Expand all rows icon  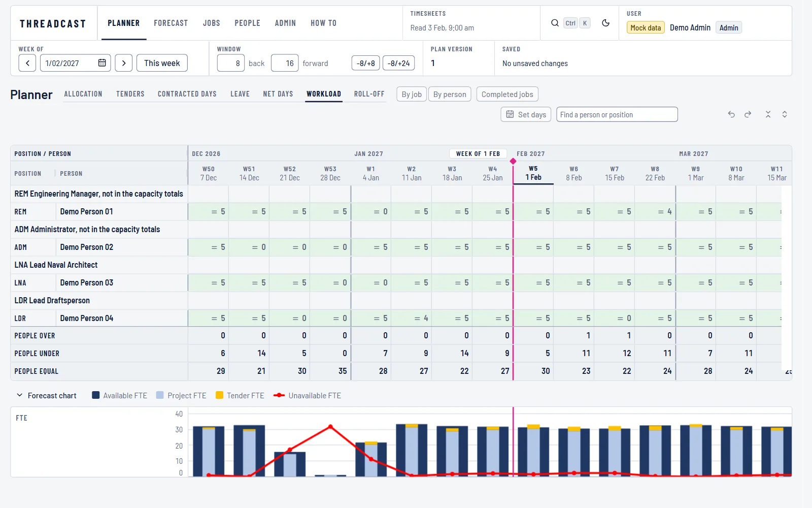pos(785,114)
